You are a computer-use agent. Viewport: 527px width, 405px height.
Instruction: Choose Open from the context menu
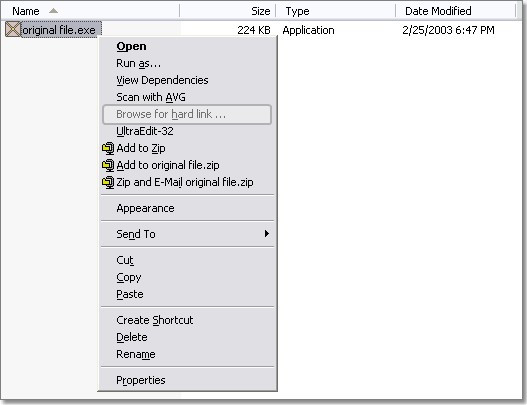click(x=187, y=46)
